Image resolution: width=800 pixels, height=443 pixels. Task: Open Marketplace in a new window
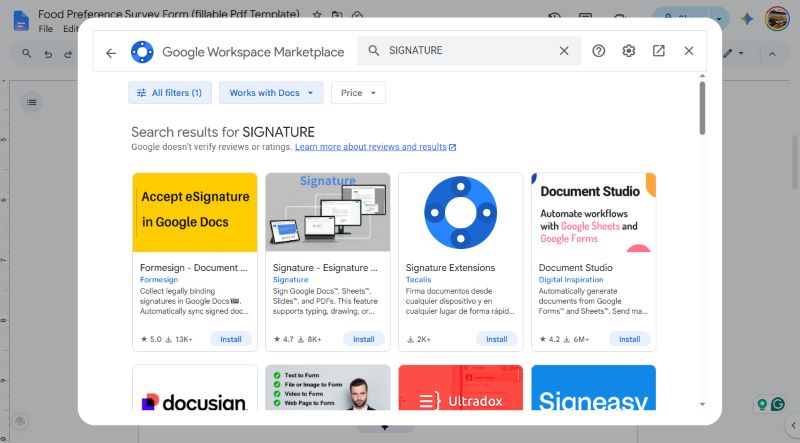pyautogui.click(x=659, y=51)
